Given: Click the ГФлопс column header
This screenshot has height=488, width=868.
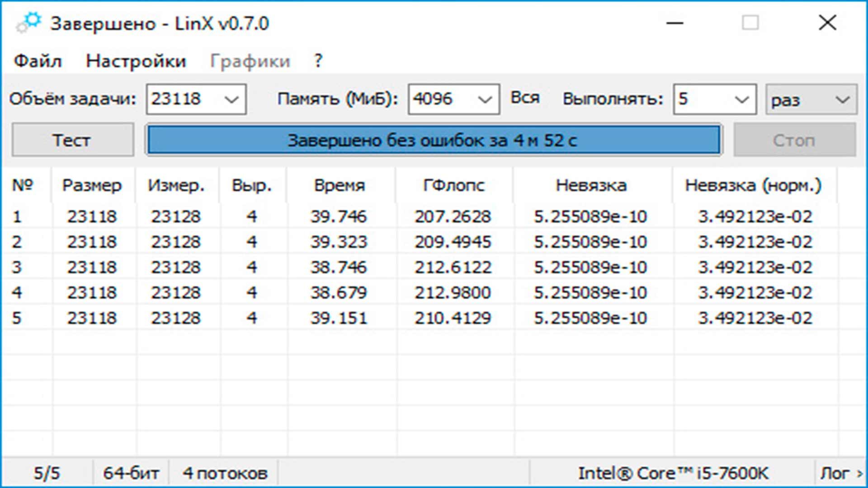Looking at the screenshot, I should tap(453, 185).
